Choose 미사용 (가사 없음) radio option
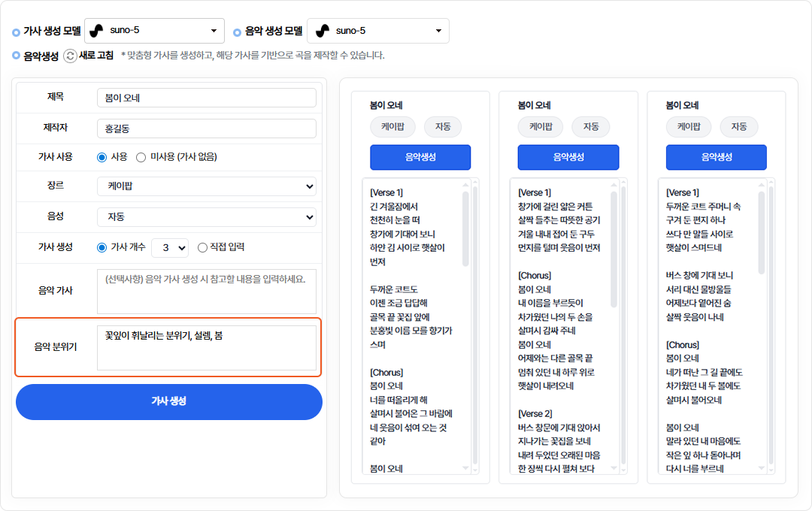Viewport: 812px width, 511px height. click(x=141, y=157)
